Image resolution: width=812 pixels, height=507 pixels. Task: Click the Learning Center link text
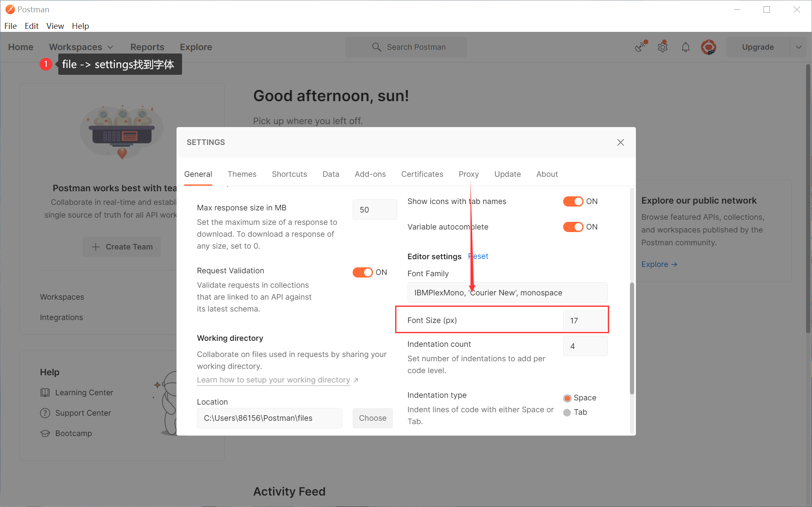click(x=84, y=393)
